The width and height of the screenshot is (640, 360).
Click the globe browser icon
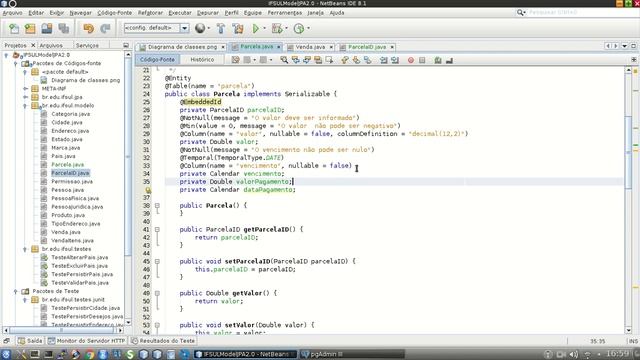click(x=200, y=28)
